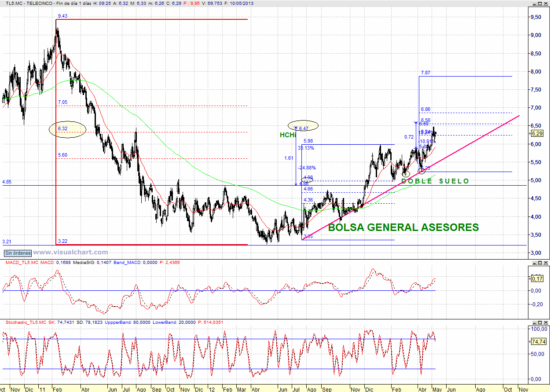This screenshot has height=392, width=550.
Task: Click the 3,00 price axis label
Action: coord(535,253)
